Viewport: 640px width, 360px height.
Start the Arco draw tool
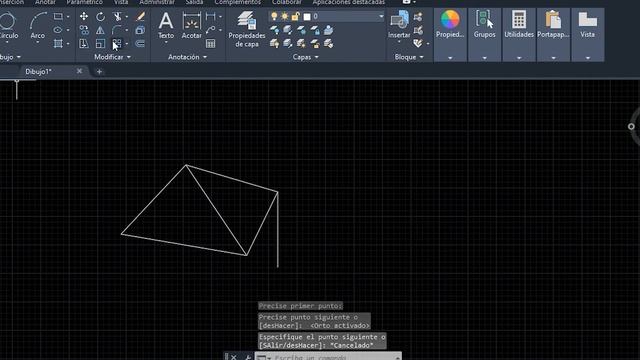pos(38,25)
